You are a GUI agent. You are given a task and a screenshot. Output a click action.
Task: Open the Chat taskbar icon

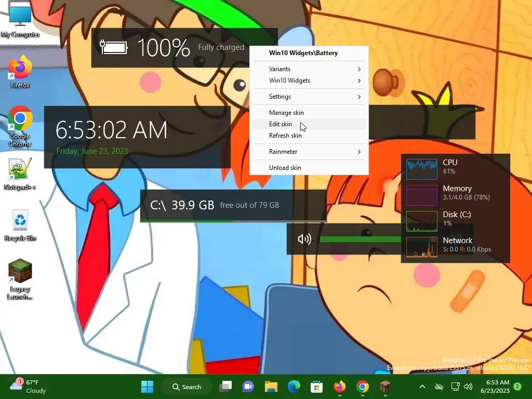248,387
